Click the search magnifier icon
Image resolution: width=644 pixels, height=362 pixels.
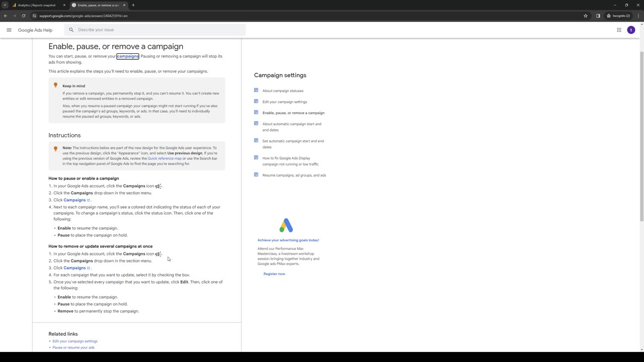(71, 30)
